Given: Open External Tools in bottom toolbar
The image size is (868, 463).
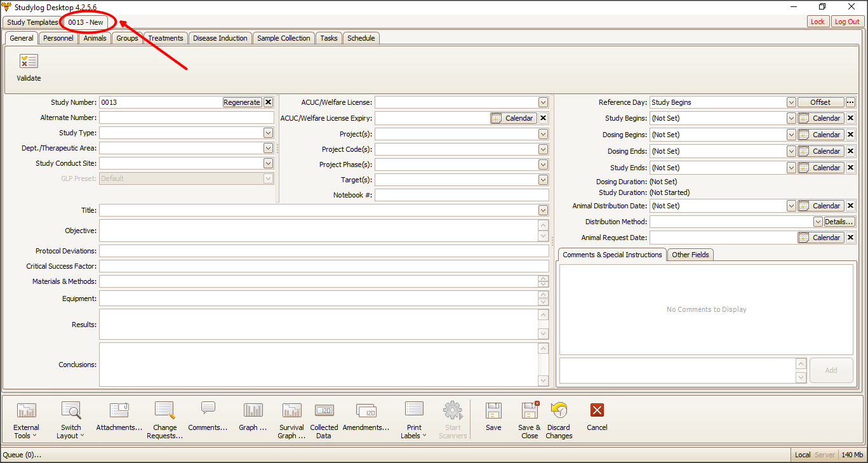Looking at the screenshot, I should click(26, 420).
